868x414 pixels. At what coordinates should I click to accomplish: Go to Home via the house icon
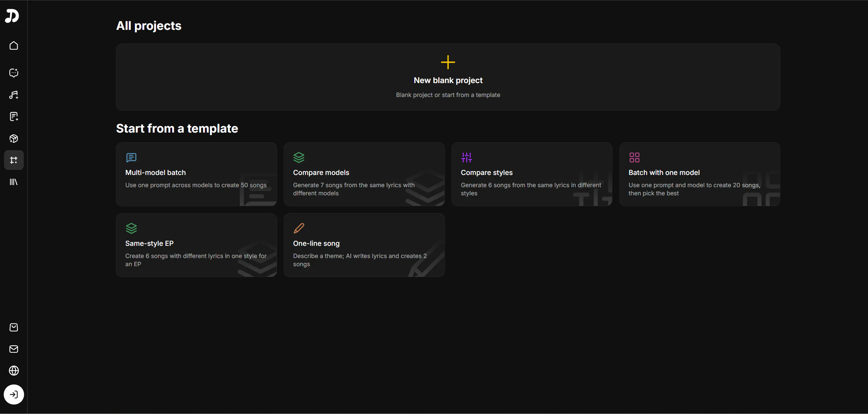[x=14, y=45]
